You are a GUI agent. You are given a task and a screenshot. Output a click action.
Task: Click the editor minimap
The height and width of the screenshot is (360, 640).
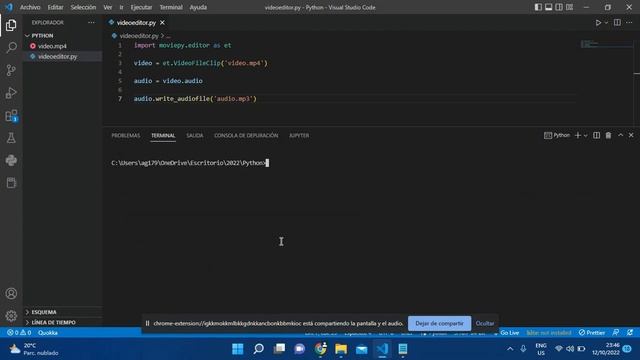click(x=607, y=44)
